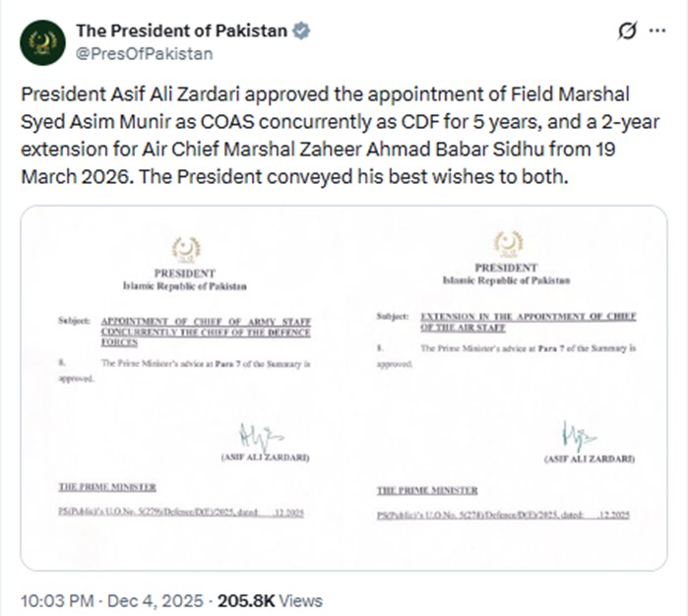Screen dimensions: 688x616
Task: Click THE PRIME MINISTER text on left document
Action: pos(106,486)
